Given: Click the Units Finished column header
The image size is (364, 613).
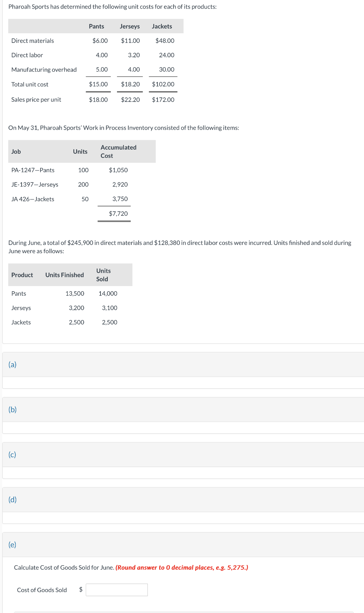Looking at the screenshot, I should pos(64,275).
